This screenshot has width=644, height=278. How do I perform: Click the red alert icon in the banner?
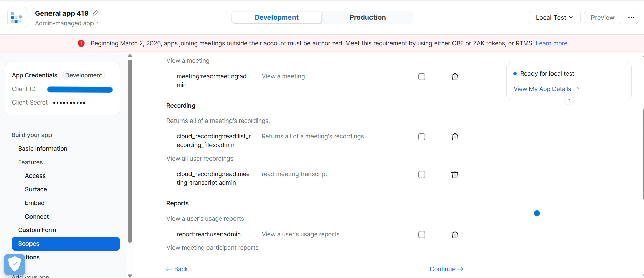coord(81,43)
